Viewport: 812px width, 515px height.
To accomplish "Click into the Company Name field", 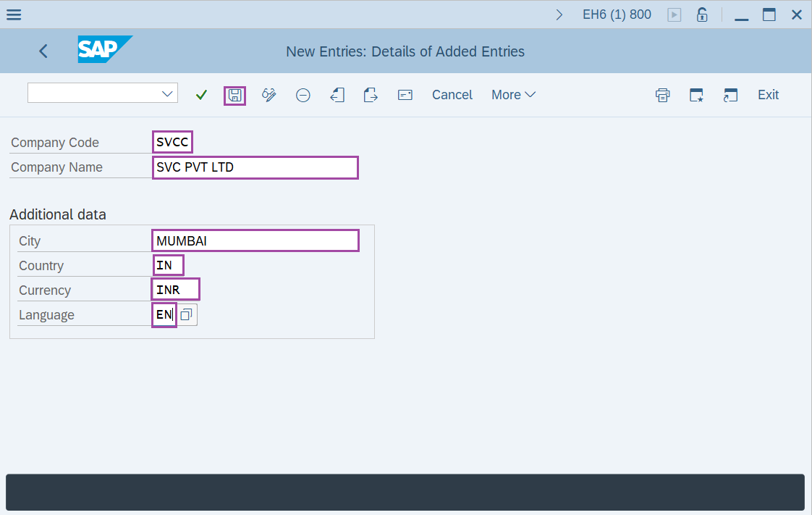I will [255, 167].
